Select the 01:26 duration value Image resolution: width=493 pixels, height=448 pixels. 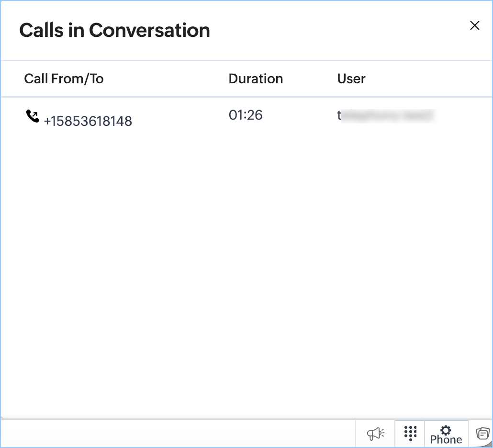click(246, 115)
